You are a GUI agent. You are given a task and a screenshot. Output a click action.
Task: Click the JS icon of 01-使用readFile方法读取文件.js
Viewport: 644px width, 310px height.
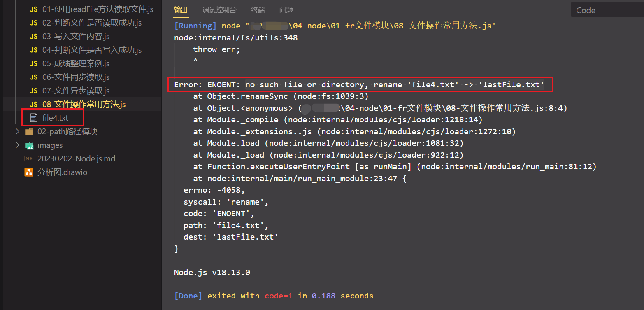point(34,9)
